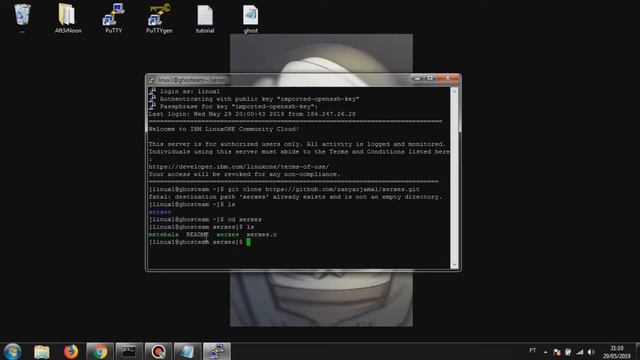
Task: Click the blue 'xerxes' directory listing
Action: [160, 212]
